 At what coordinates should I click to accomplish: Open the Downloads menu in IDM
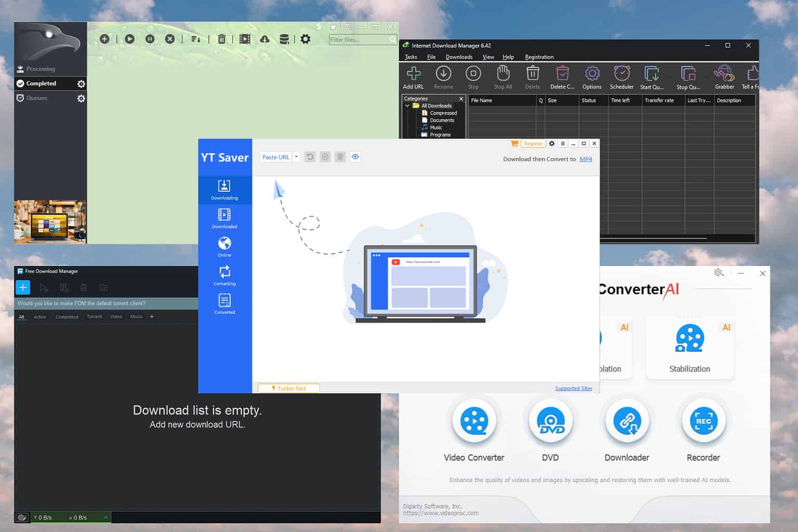click(x=458, y=57)
